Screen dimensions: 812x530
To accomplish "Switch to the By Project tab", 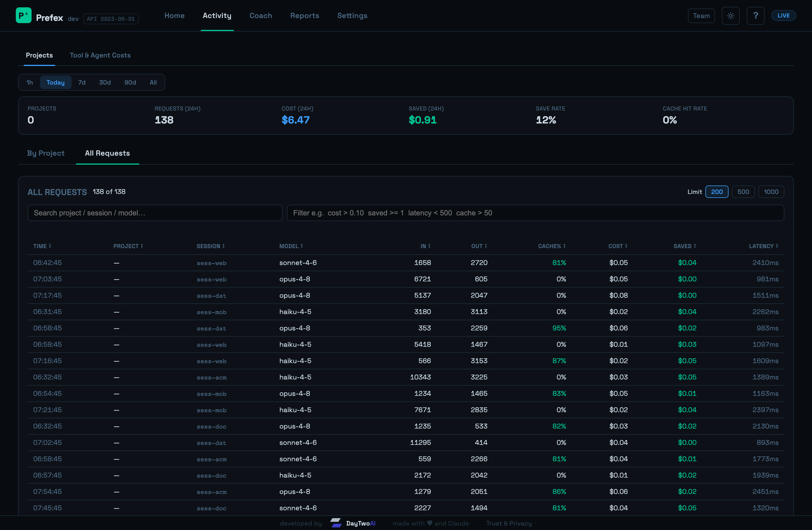I will click(46, 153).
